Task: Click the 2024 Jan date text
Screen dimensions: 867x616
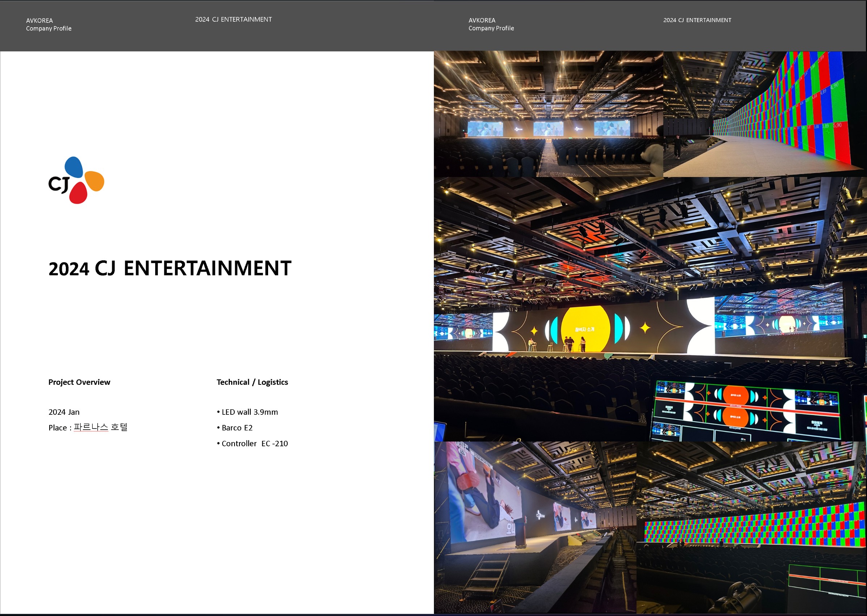Action: pos(64,412)
